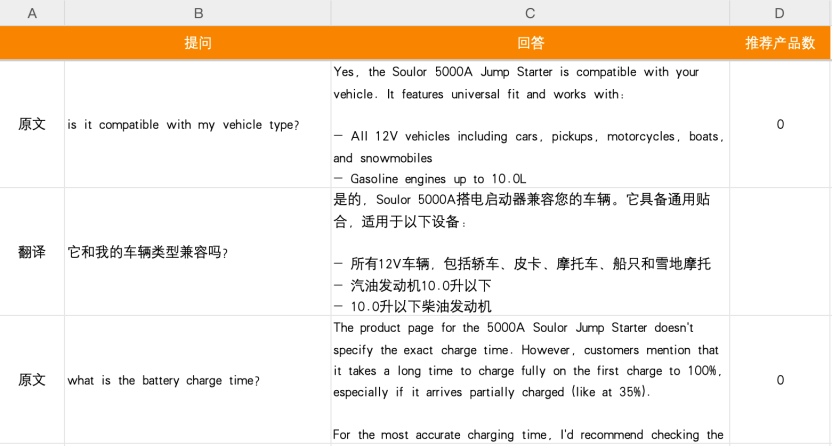Select cell '它和我的车辆类型兼容吗?'
The height and width of the screenshot is (446, 832).
198,252
